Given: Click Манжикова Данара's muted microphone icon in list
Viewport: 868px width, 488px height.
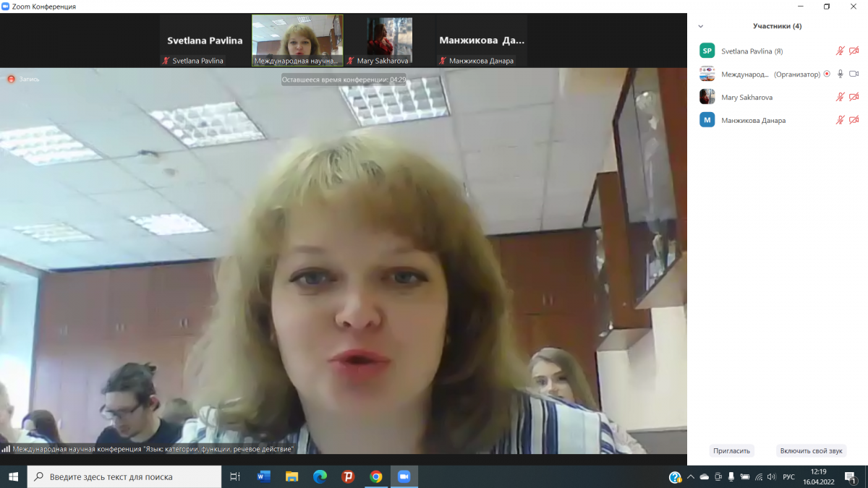Looking at the screenshot, I should 840,120.
